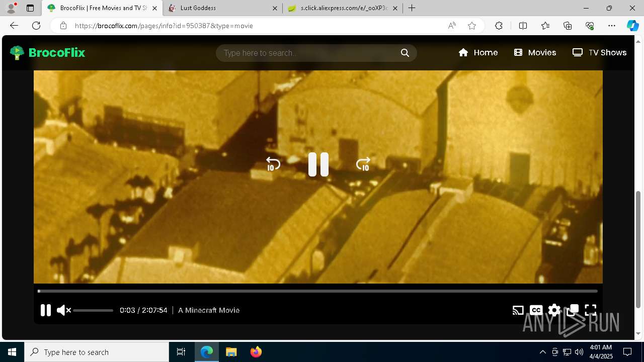Image resolution: width=644 pixels, height=362 pixels.
Task: Click the page vertical scrollbar
Action: pyautogui.click(x=638, y=249)
